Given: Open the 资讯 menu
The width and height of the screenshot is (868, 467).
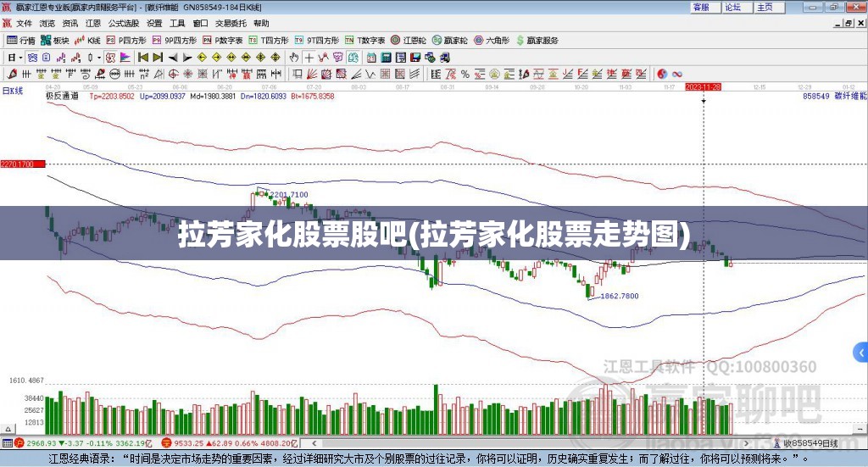Looking at the screenshot, I should (70, 23).
